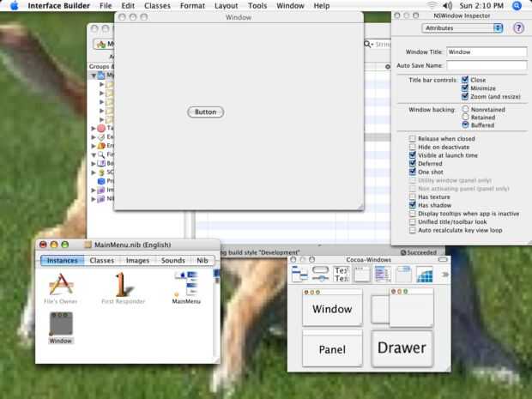Open the Apple menu
Viewport: 532px width, 399px height.
click(x=15, y=5)
